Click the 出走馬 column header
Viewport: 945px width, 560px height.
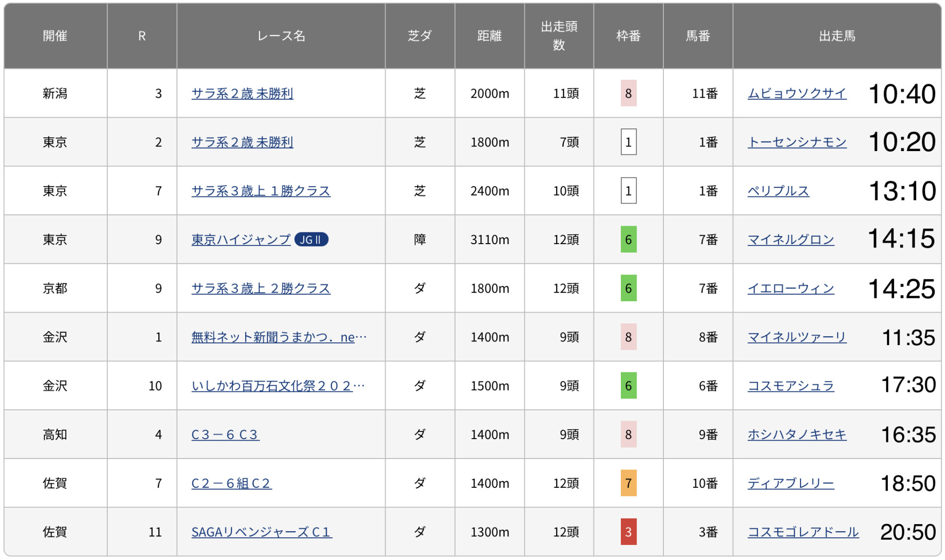[836, 36]
